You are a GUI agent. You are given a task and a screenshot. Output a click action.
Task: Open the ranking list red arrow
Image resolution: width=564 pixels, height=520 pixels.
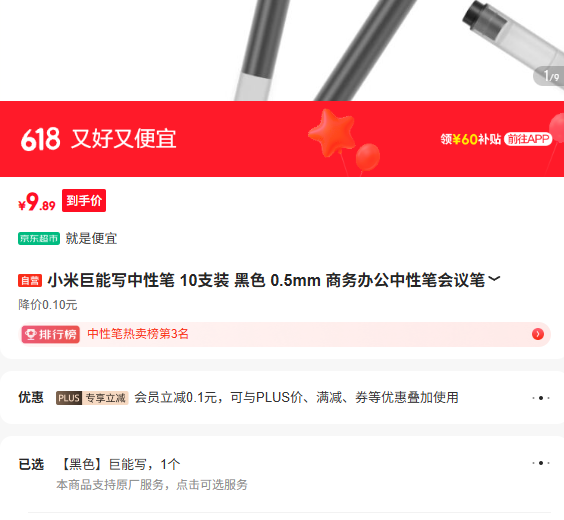click(x=538, y=334)
